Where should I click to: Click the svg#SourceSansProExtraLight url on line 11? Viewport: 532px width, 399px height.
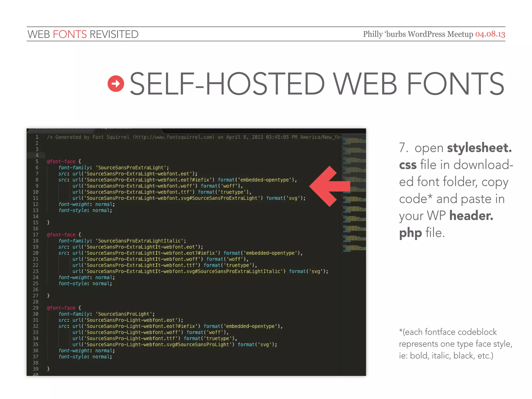coord(168,198)
